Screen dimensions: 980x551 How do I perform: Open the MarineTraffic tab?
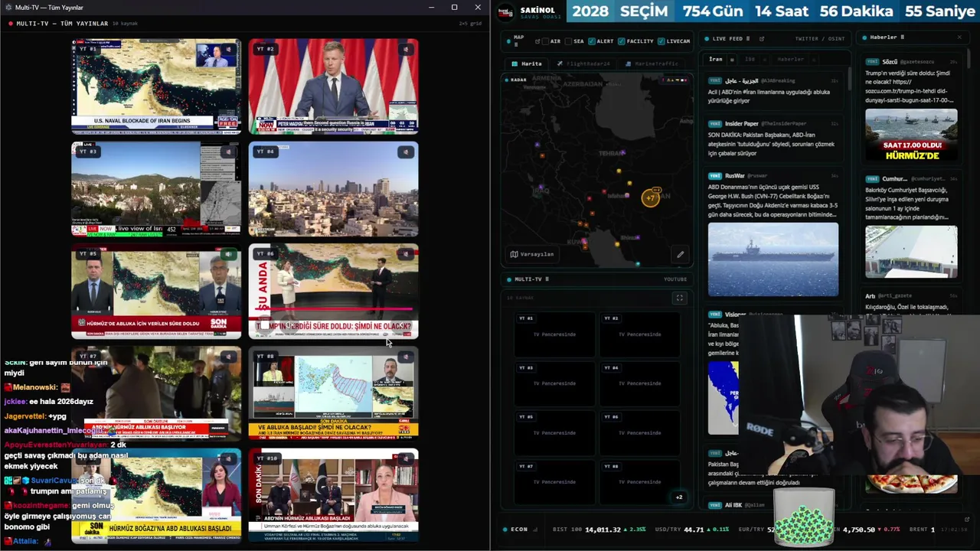pyautogui.click(x=652, y=64)
